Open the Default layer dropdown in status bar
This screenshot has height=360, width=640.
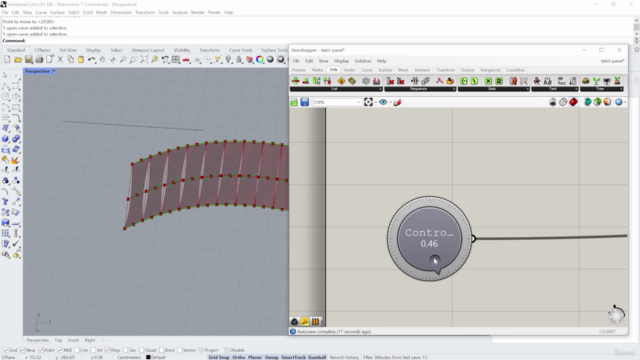coord(156,357)
